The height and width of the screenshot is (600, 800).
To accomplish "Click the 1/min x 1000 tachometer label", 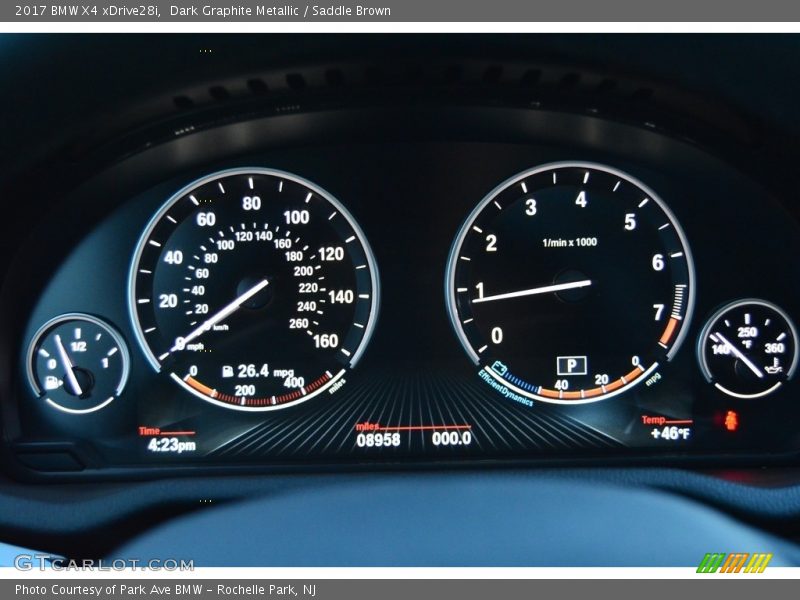I will tap(569, 242).
